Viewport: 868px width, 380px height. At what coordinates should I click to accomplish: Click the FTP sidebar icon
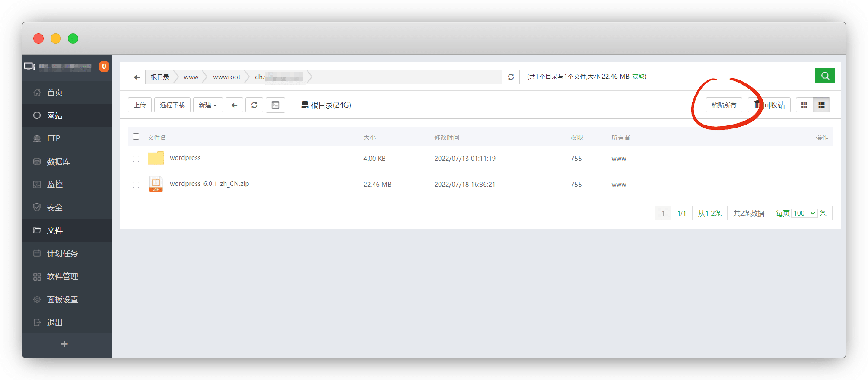[37, 138]
